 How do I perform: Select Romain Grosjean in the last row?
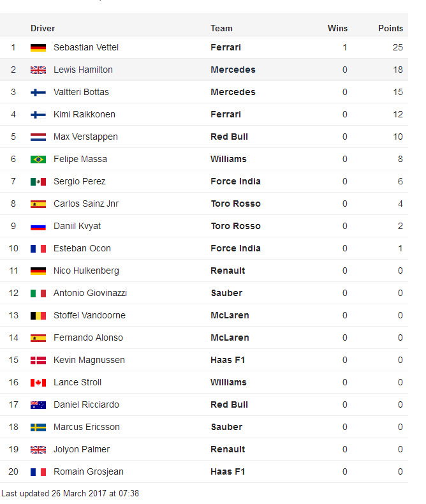pos(89,472)
